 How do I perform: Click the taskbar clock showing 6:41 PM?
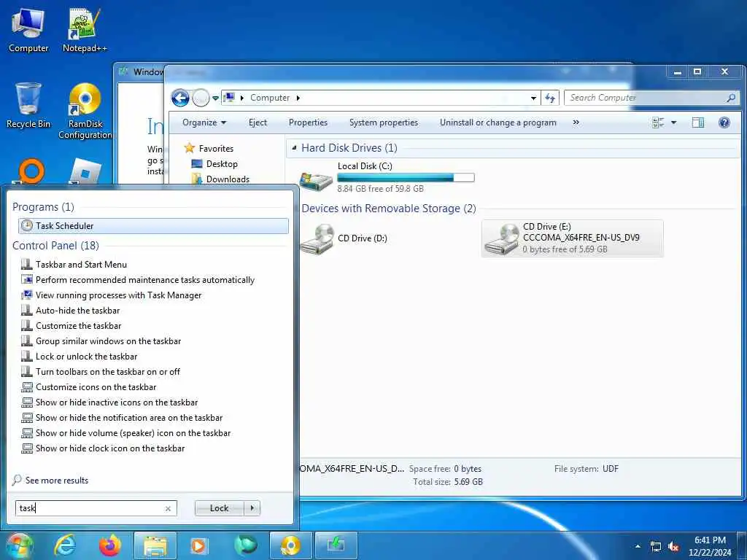click(x=710, y=546)
